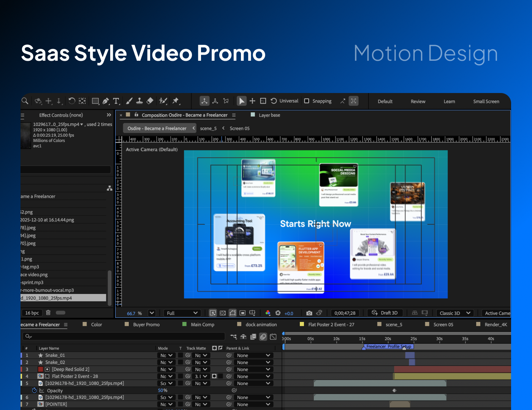The height and width of the screenshot is (410, 532).
Task: Select the Roto Brush tool
Action: [x=163, y=101]
